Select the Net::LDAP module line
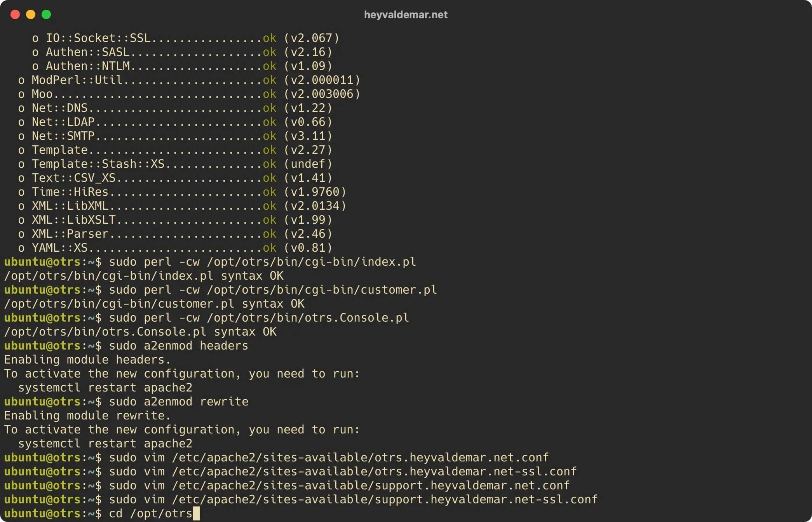This screenshot has width=812, height=522. pos(175,122)
